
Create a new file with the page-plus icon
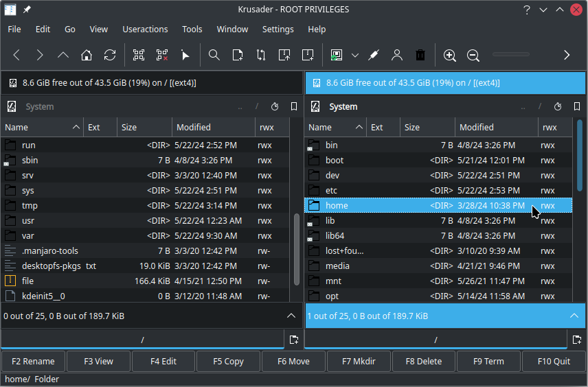pyautogui.click(x=238, y=56)
